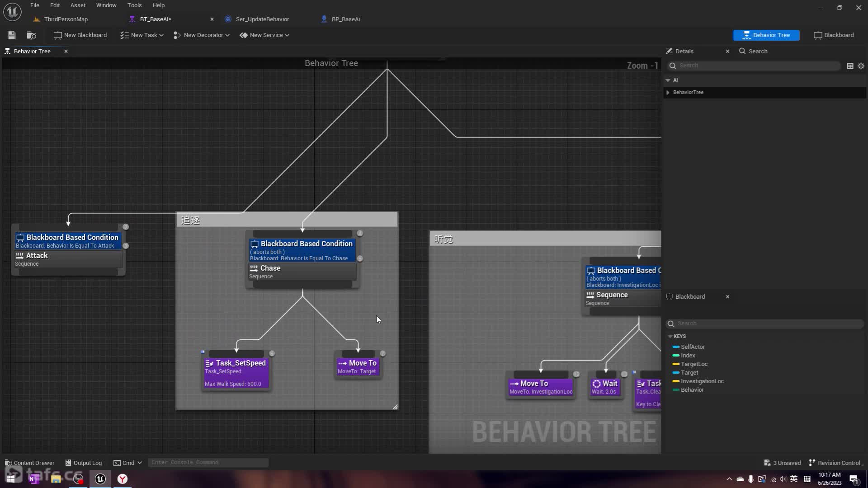Switch to Blackboard mode
The image size is (868, 488).
[x=834, y=35]
